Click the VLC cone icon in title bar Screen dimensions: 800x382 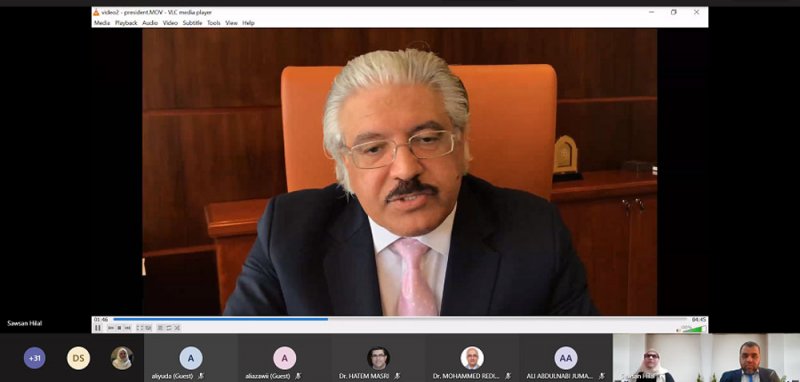click(96, 12)
